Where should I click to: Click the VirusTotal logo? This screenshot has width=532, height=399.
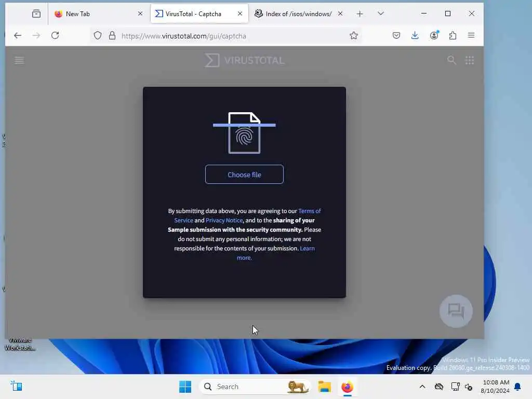tap(245, 60)
